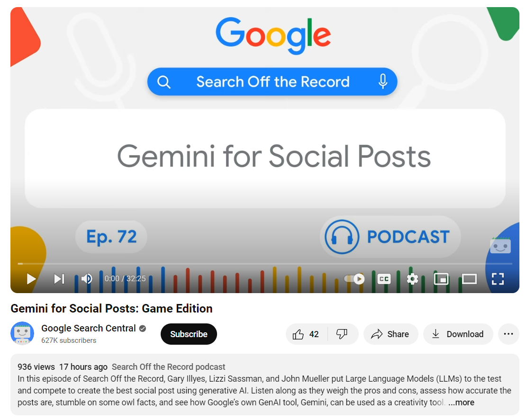Switch to theater mode
The width and height of the screenshot is (527, 420).
(469, 278)
